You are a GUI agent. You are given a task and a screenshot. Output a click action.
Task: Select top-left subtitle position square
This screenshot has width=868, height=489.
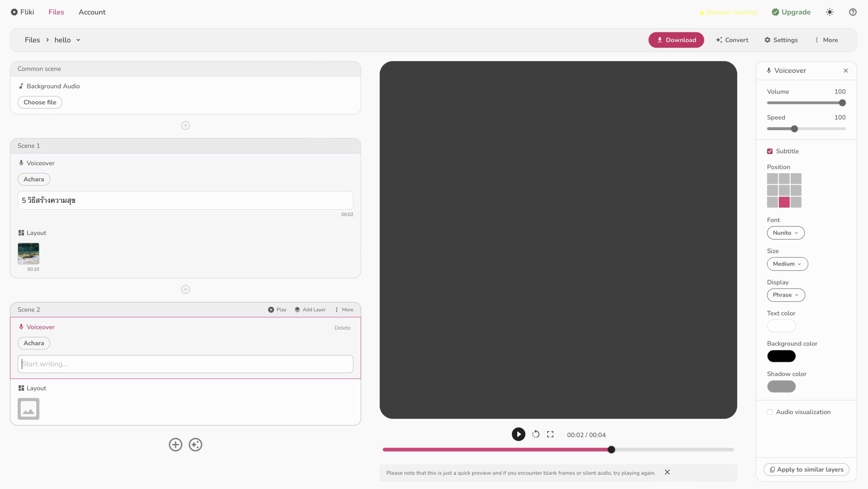(x=772, y=178)
